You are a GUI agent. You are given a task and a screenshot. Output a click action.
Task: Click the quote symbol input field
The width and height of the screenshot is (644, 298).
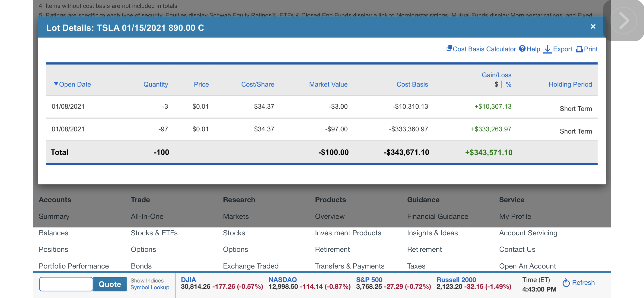(x=66, y=284)
